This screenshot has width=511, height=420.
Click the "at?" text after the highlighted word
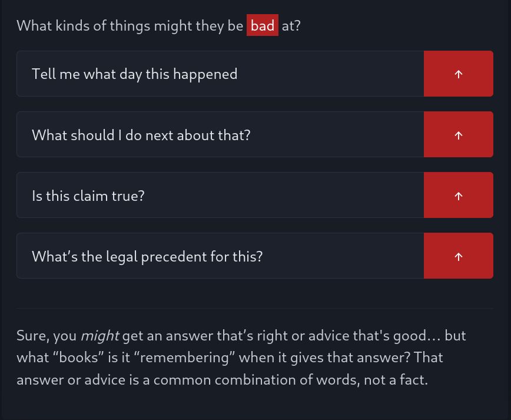(291, 26)
